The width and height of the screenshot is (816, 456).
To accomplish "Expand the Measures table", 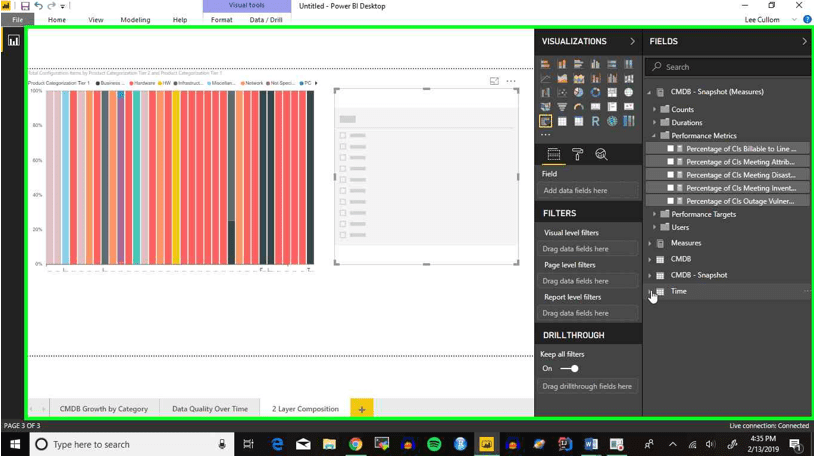I will pyautogui.click(x=649, y=243).
